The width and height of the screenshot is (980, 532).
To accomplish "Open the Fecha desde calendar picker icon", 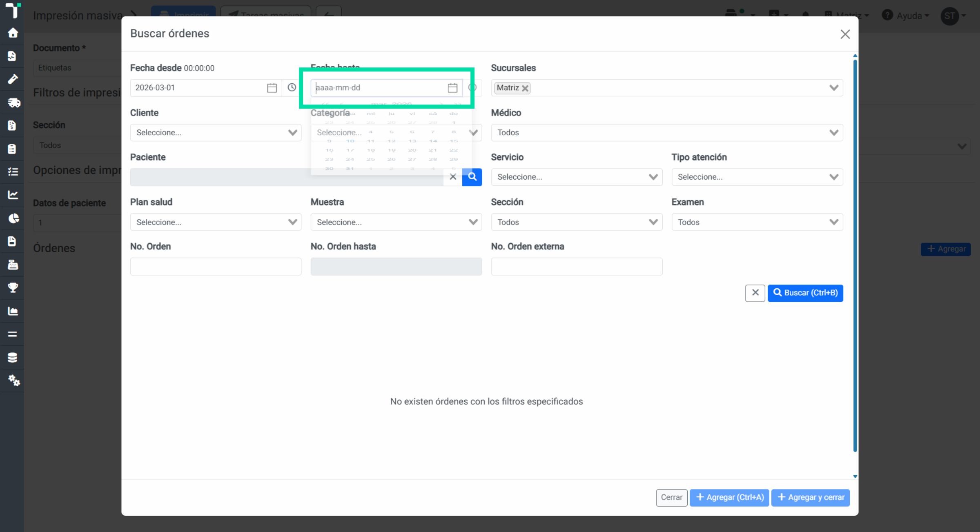I will pos(272,88).
